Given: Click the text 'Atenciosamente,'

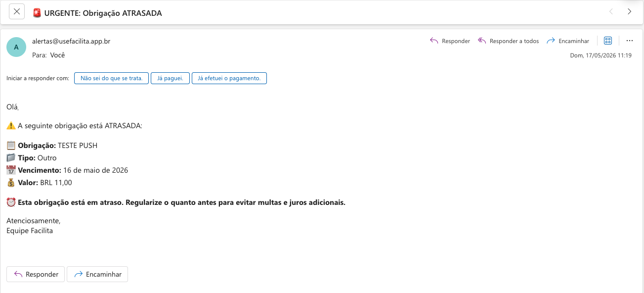Looking at the screenshot, I should tap(33, 221).
